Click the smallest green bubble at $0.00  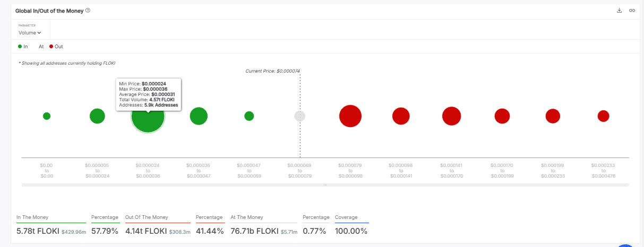(x=47, y=116)
